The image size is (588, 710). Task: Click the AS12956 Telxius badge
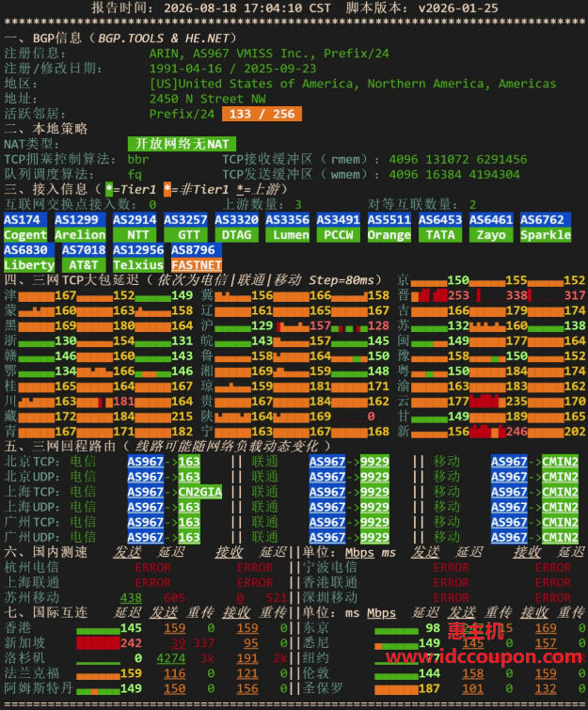[x=138, y=258]
